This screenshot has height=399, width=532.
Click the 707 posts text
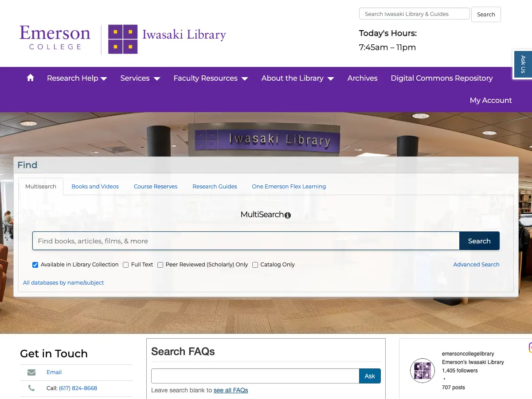pyautogui.click(x=454, y=387)
